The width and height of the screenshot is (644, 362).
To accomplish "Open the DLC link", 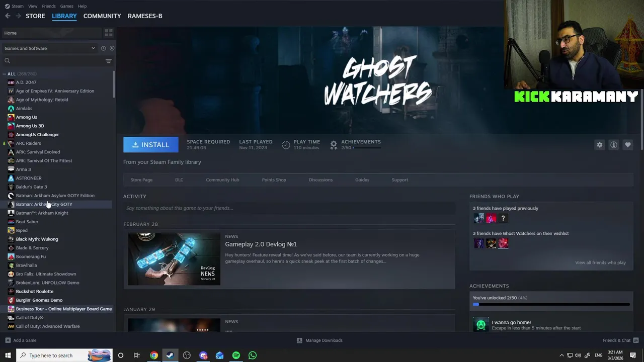I will point(179,180).
